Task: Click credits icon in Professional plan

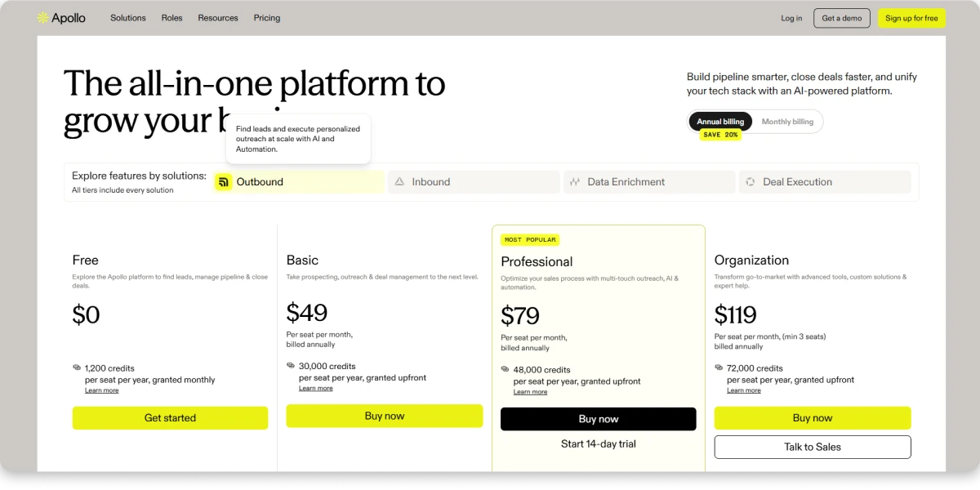Action: tap(505, 370)
